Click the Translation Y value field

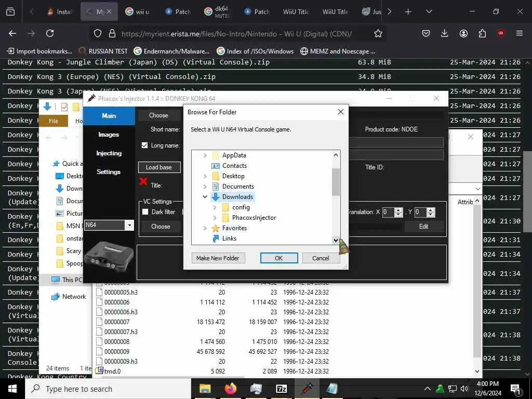[421, 212]
